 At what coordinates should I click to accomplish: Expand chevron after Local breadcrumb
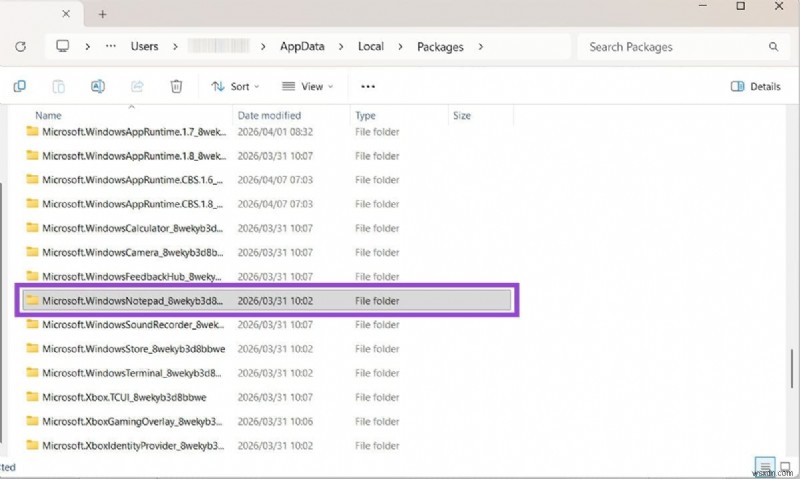tap(400, 47)
